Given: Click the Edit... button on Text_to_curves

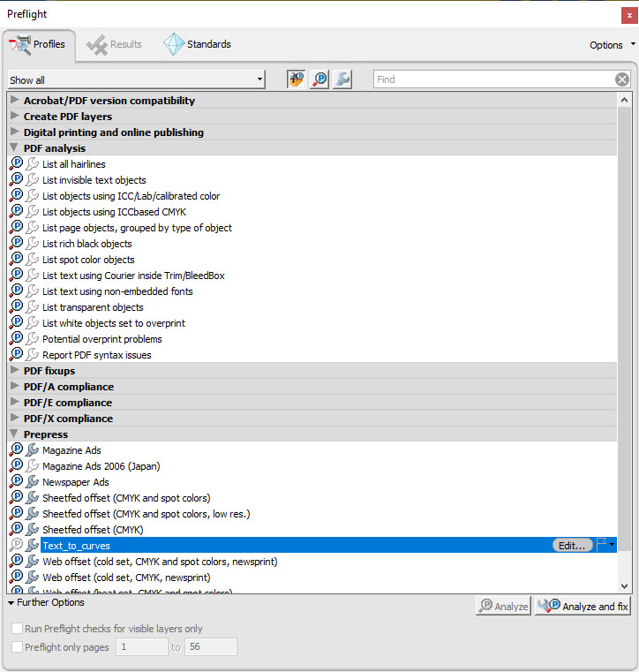Looking at the screenshot, I should [572, 546].
